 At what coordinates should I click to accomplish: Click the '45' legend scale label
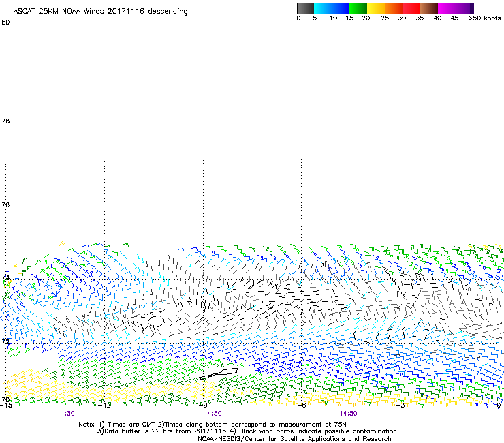click(454, 18)
